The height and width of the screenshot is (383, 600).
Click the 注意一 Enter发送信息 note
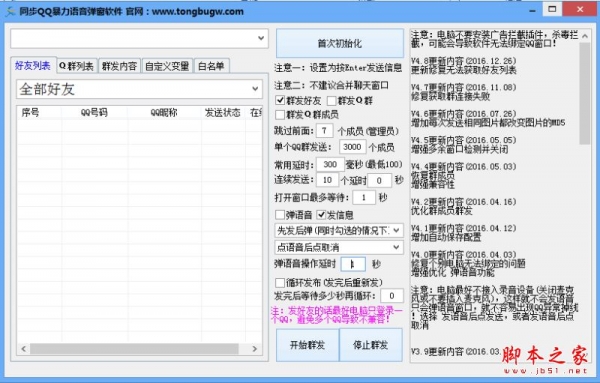pyautogui.click(x=338, y=68)
